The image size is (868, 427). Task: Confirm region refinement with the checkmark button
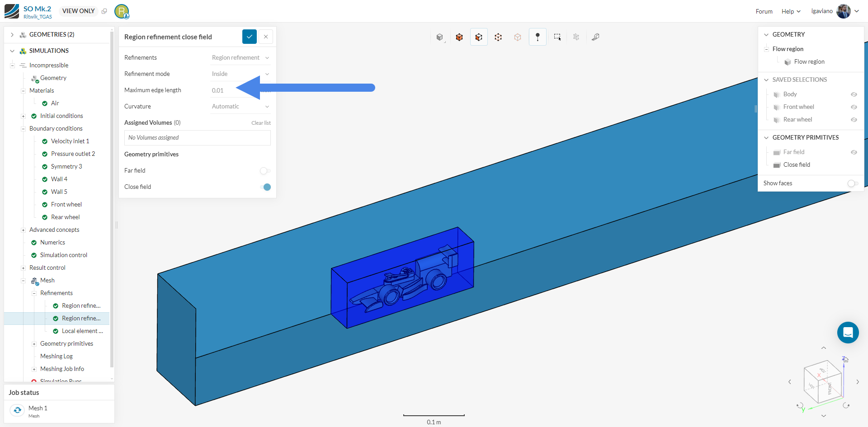point(249,37)
